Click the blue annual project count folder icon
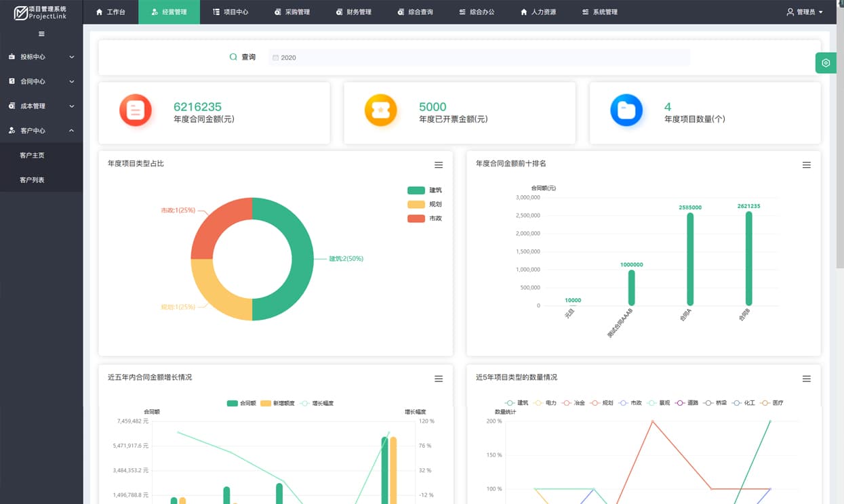844x504 pixels. 626,110
